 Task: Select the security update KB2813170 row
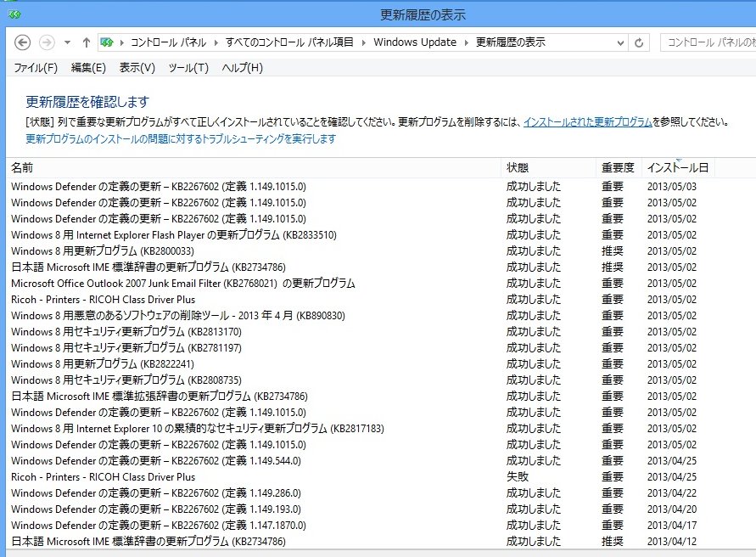tap(361, 332)
